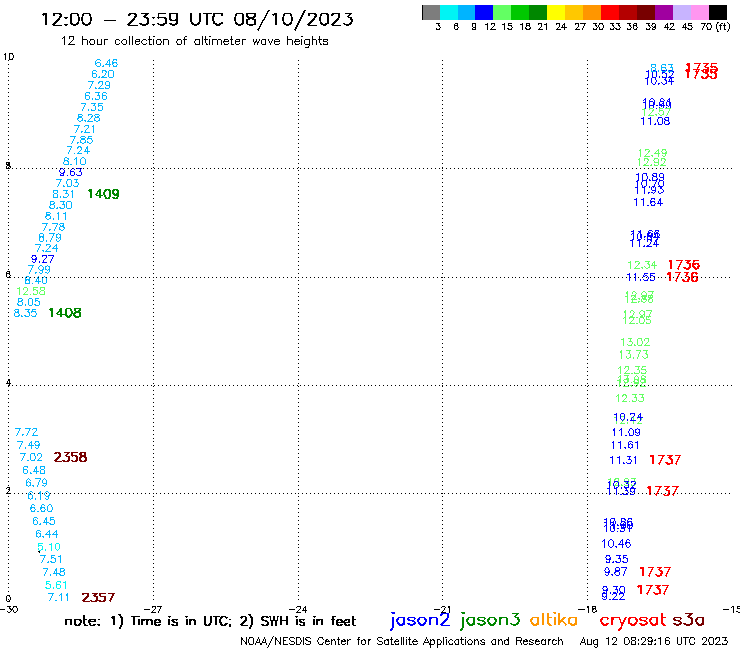Click the green value 13.02
Viewport: 740px width, 650px height.
[635, 342]
